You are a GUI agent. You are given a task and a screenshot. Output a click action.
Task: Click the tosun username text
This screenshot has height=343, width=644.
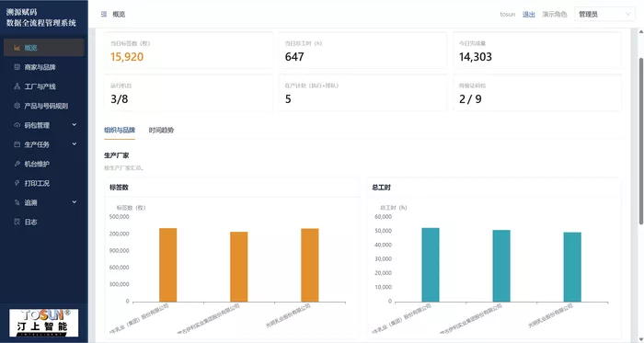tap(508, 15)
